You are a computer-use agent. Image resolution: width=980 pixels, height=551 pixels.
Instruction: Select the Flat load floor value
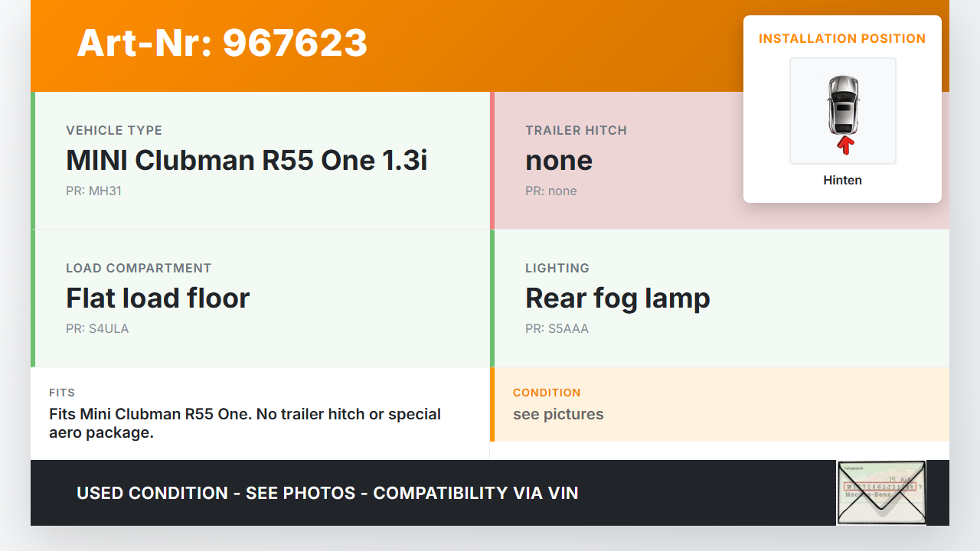[158, 298]
